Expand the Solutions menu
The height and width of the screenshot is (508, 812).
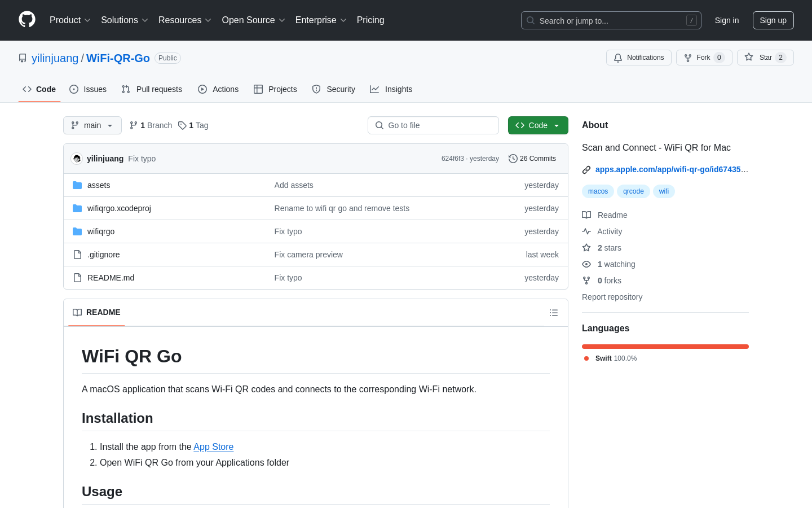tap(125, 20)
